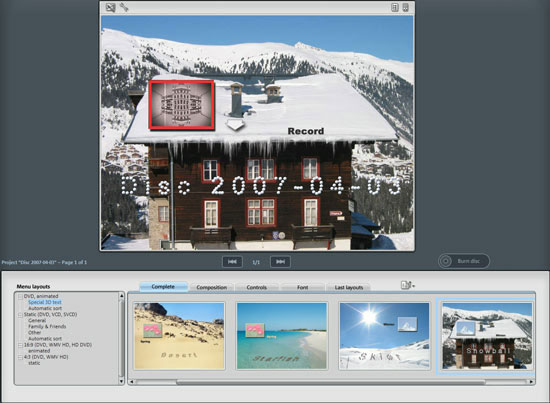Open the Font tab

point(302,287)
